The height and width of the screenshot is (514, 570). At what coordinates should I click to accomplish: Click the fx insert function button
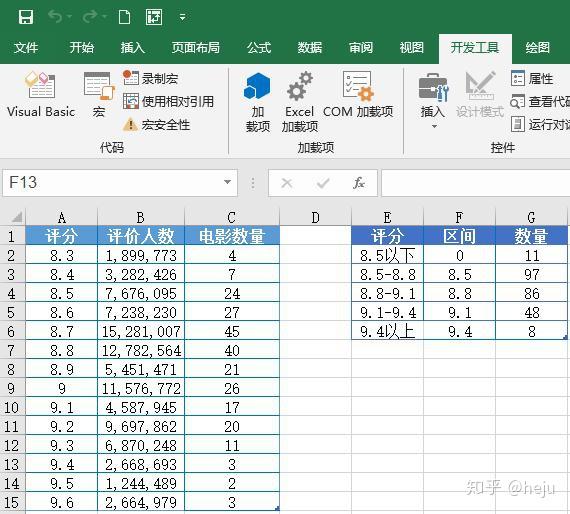358,183
